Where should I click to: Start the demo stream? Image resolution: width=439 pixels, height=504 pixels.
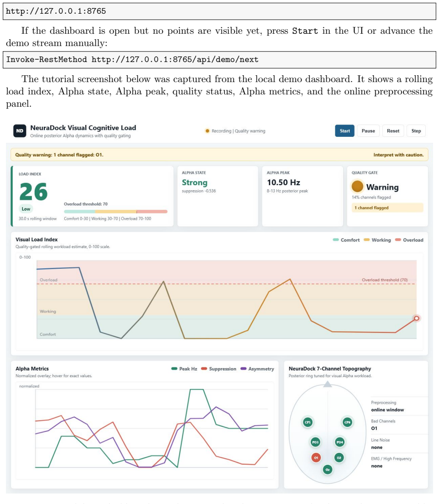pyautogui.click(x=345, y=131)
